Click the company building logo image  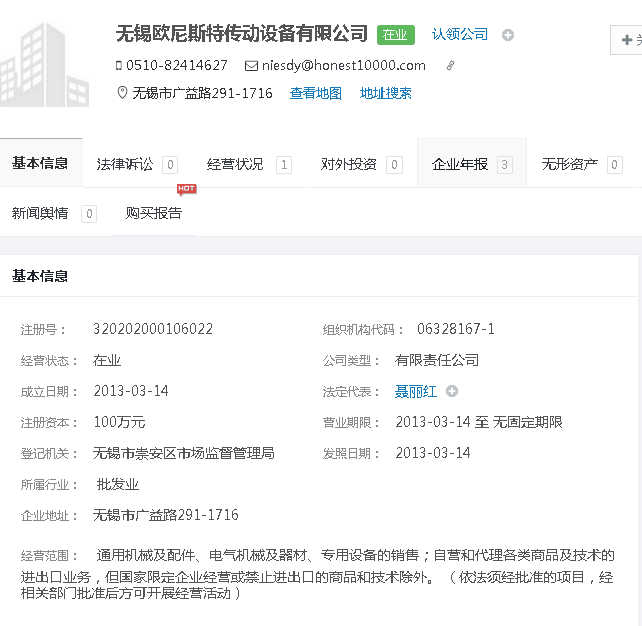(45, 60)
